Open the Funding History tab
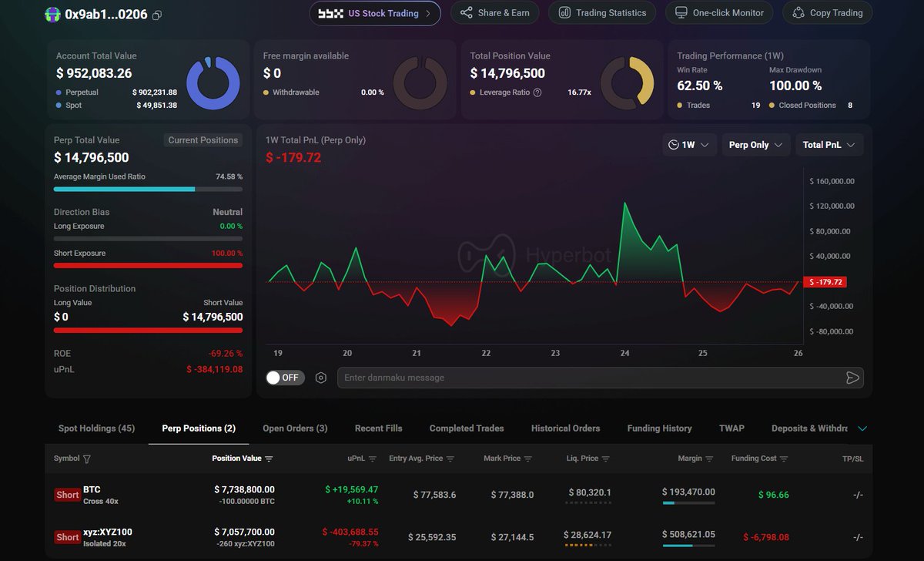 click(659, 428)
